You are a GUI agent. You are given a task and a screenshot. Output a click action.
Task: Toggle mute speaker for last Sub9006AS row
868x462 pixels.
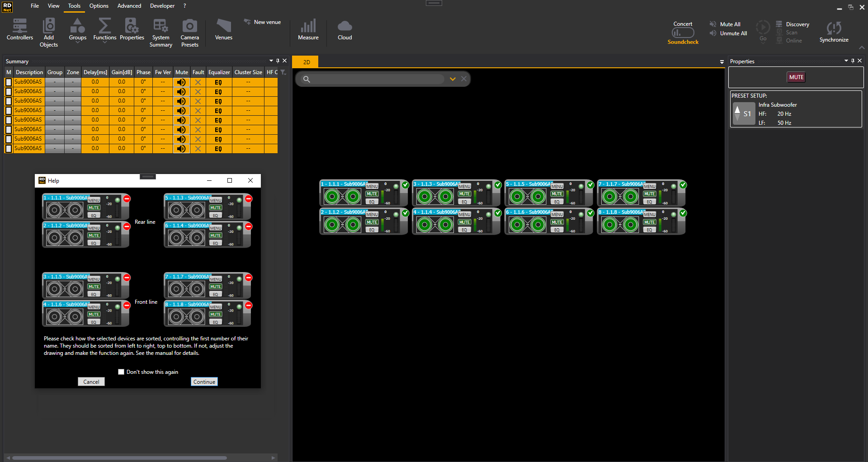[181, 149]
